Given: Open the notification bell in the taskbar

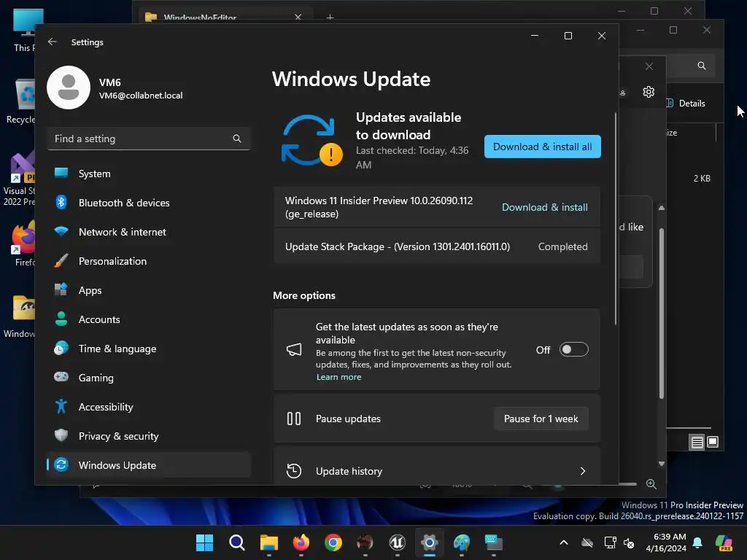Looking at the screenshot, I should [x=697, y=542].
